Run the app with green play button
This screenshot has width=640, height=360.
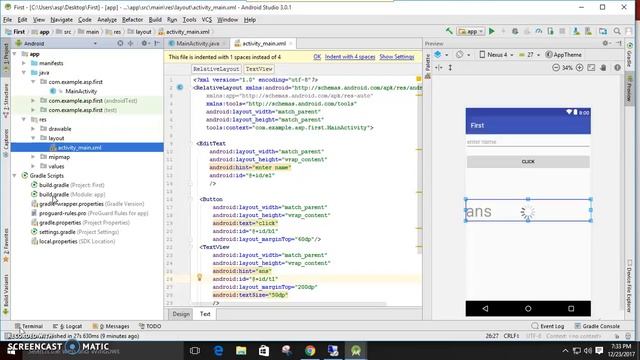click(x=491, y=31)
